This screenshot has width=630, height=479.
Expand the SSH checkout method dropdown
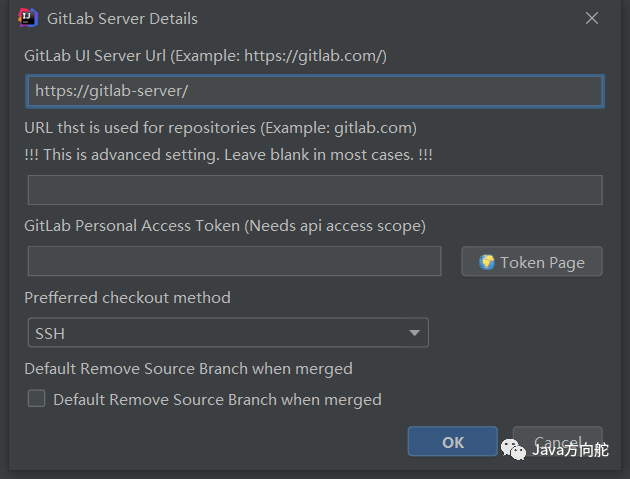pyautogui.click(x=228, y=333)
